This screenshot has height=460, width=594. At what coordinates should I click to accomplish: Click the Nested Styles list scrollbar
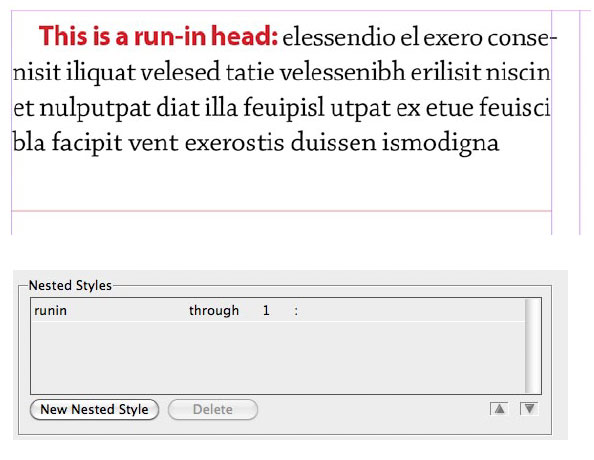point(532,346)
